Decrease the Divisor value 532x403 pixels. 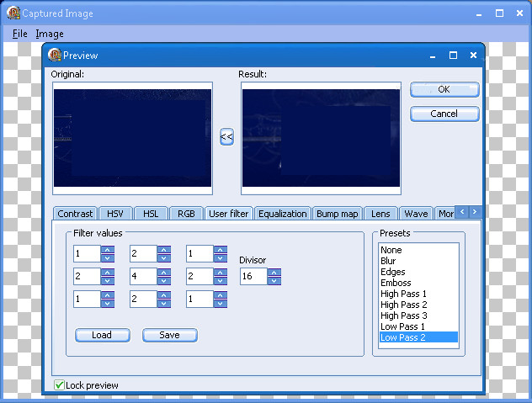(274, 280)
